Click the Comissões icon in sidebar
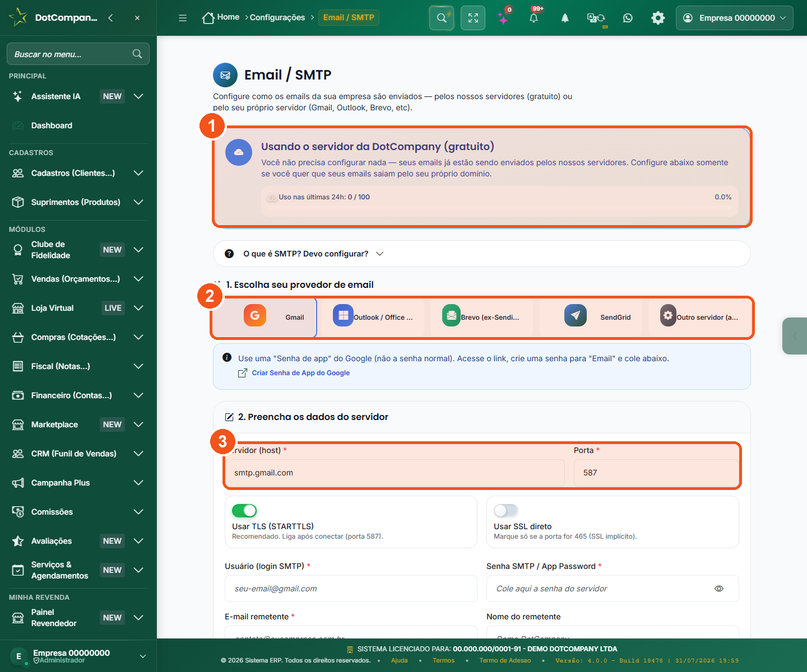 coord(18,512)
